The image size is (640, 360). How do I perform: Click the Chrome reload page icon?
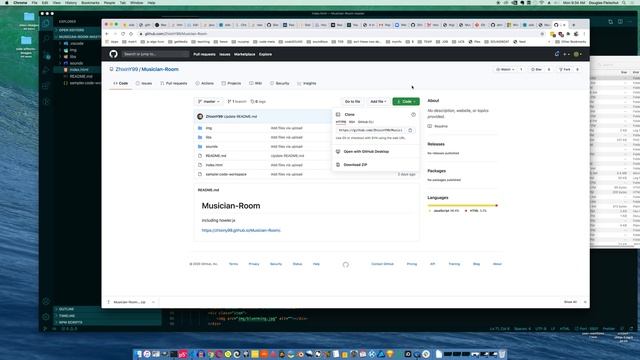(123, 34)
